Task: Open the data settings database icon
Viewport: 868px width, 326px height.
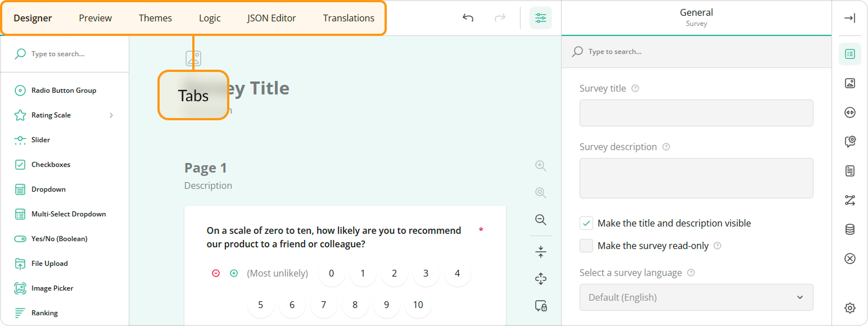Action: point(849,229)
